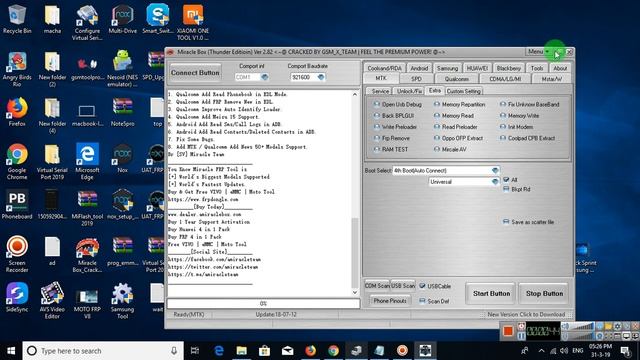This screenshot has height=360, width=640.
Task: Click the red stop recording button
Action: pos(508,331)
